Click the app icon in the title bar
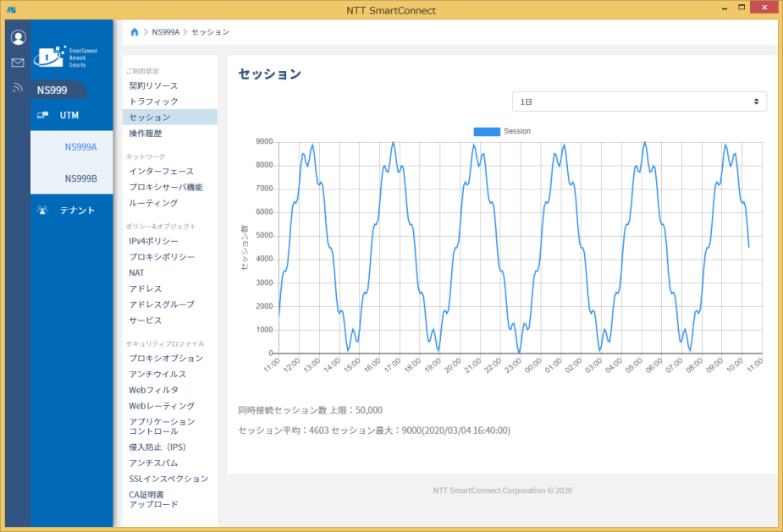783x532 pixels. [x=11, y=9]
